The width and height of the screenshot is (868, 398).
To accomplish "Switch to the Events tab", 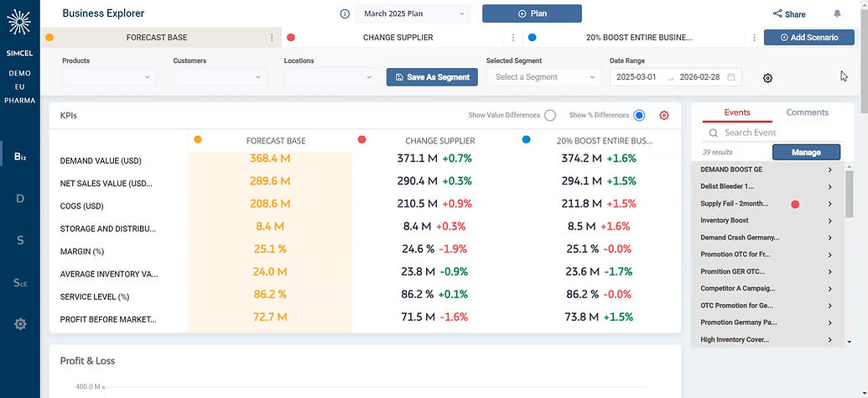I will [x=737, y=113].
